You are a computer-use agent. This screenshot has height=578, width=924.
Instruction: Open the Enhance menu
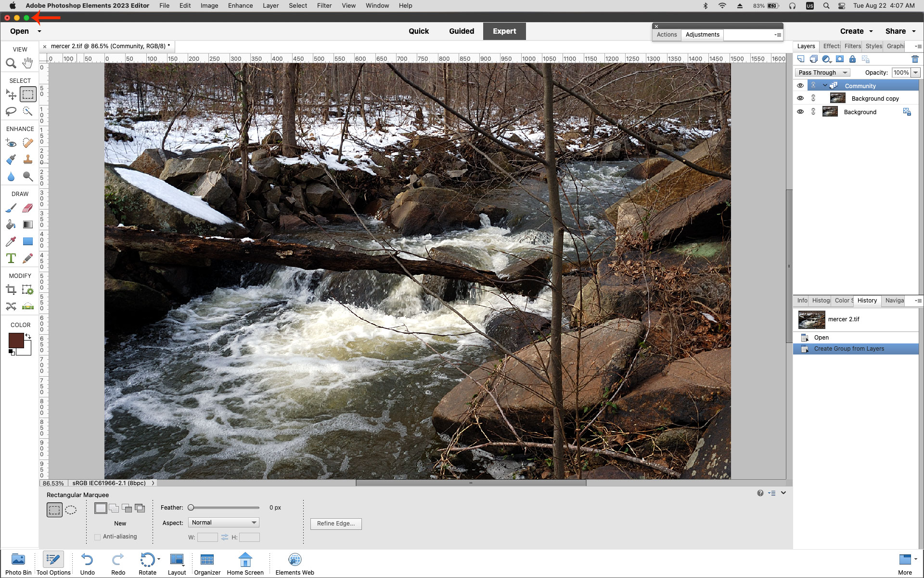pos(240,5)
